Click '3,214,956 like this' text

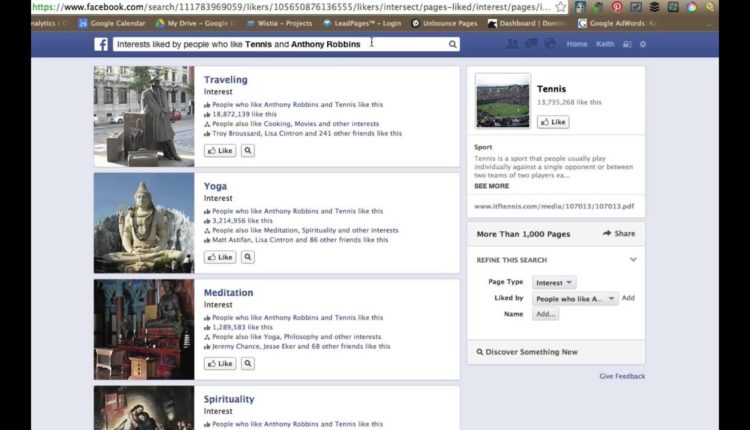click(242, 221)
